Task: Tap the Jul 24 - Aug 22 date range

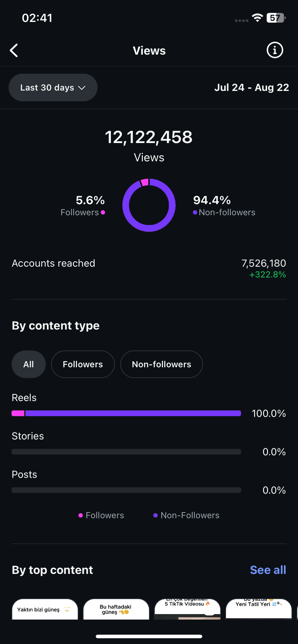Action: tap(252, 88)
